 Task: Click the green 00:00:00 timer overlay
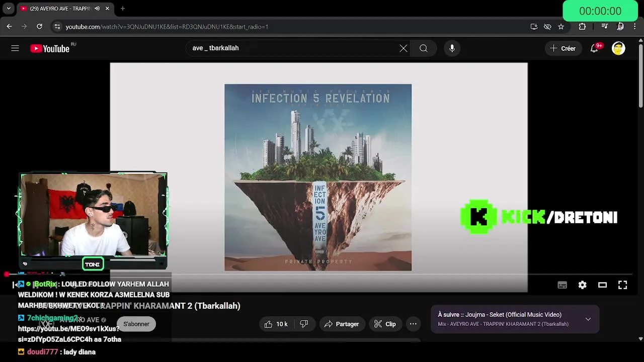(x=600, y=11)
